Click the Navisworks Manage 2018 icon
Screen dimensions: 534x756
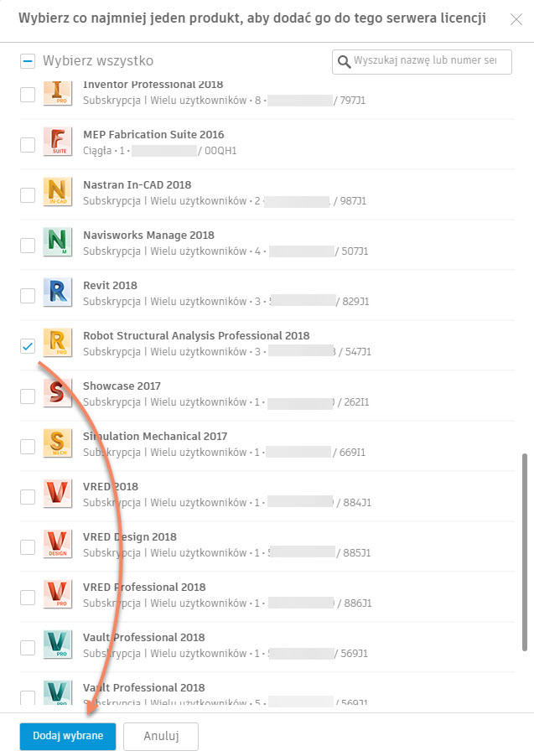(x=57, y=244)
